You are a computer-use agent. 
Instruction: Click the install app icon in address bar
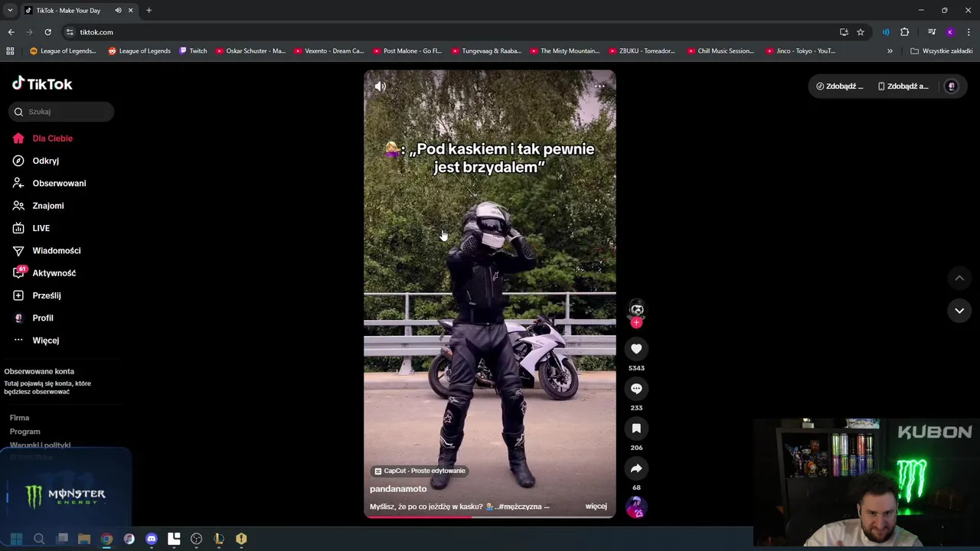[844, 32]
